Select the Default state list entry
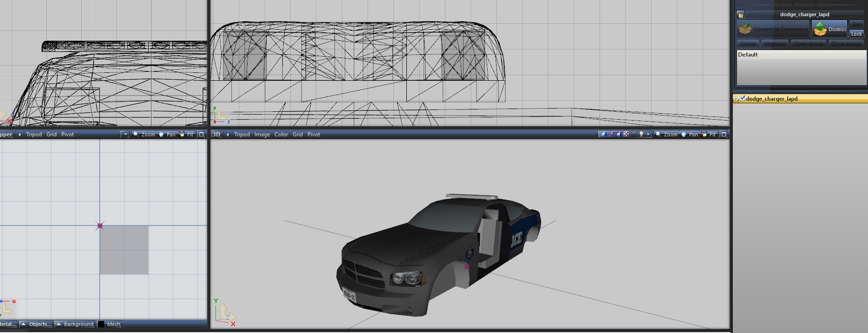The image size is (868, 333). click(x=801, y=55)
